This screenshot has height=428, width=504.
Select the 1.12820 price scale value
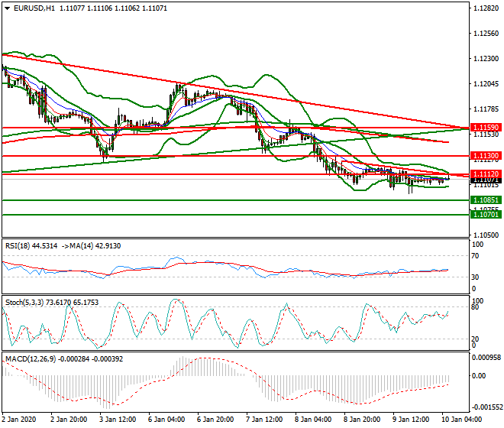point(486,8)
